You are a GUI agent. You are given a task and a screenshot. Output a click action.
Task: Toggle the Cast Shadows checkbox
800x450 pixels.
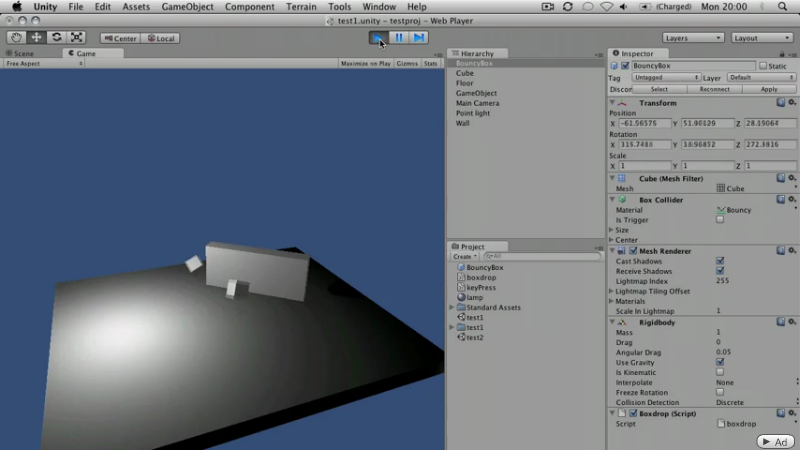[720, 261]
